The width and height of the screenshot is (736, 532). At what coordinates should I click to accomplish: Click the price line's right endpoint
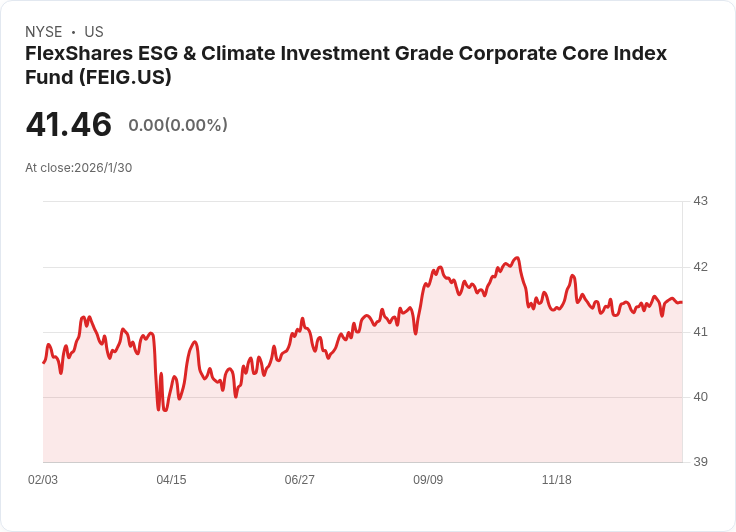(682, 302)
